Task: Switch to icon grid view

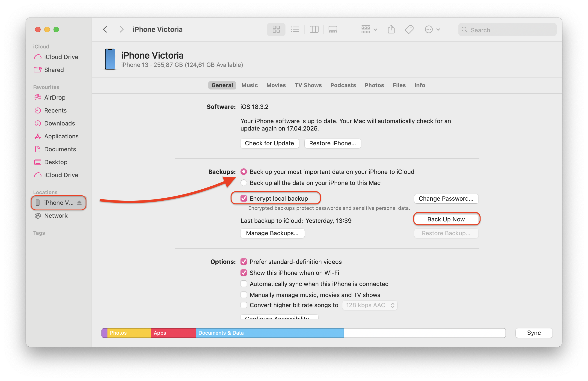Action: pyautogui.click(x=276, y=29)
